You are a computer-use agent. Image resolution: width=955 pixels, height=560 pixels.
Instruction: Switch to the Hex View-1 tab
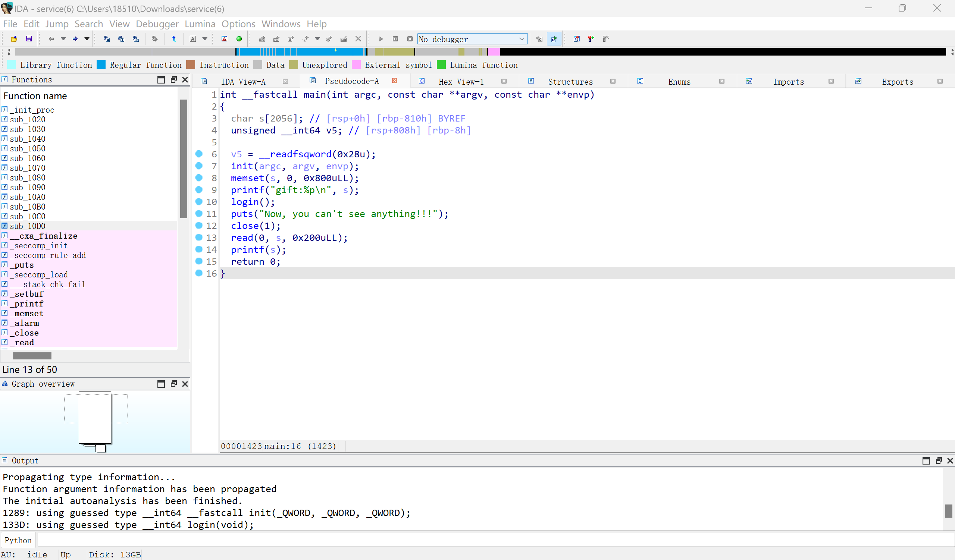(461, 82)
